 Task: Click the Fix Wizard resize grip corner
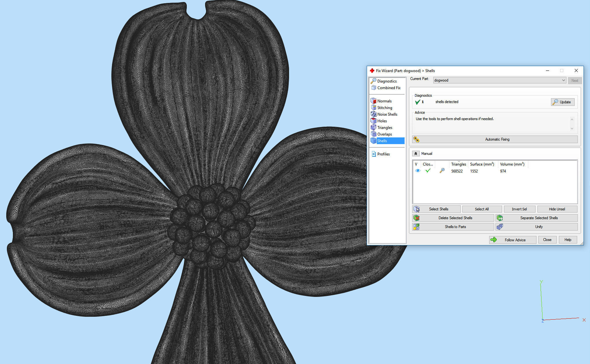(x=582, y=244)
